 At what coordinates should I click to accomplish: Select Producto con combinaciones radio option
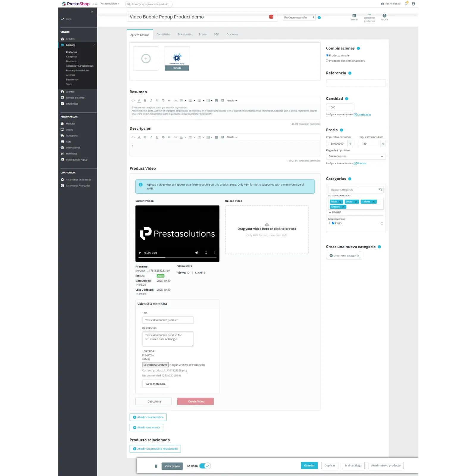tap(327, 61)
